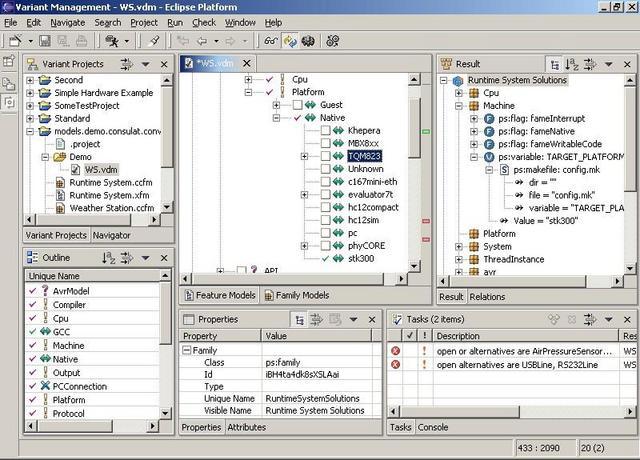The width and height of the screenshot is (640, 460).
Task: Switch to the Navigator tab
Action: (111, 236)
